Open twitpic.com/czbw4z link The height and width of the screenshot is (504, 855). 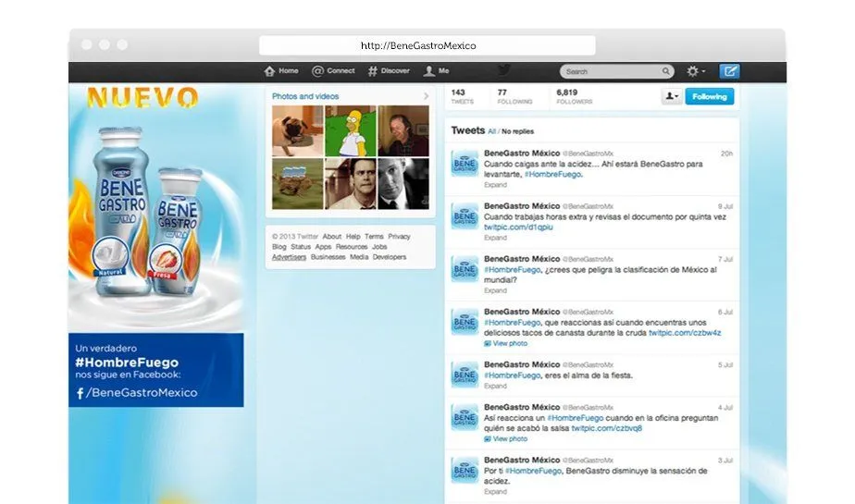tap(685, 333)
